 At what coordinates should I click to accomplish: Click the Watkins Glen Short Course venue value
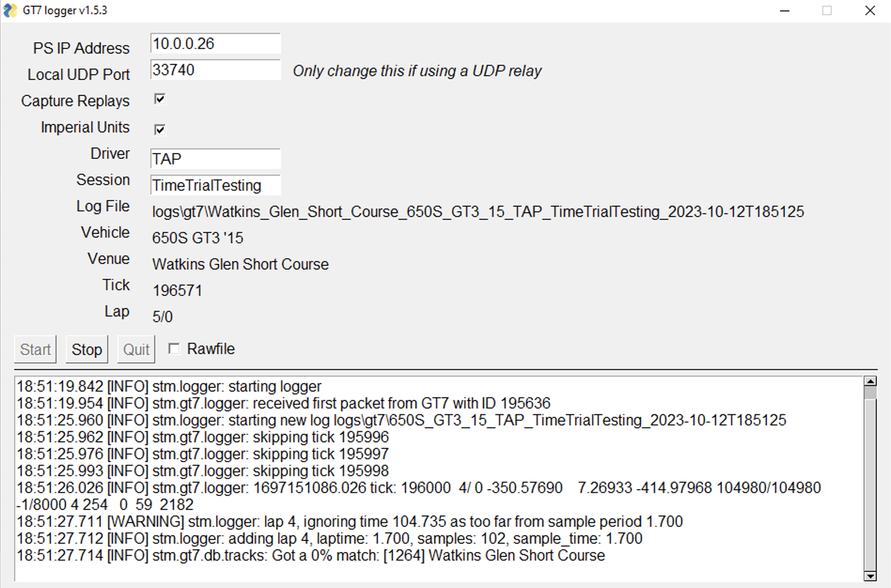click(240, 264)
